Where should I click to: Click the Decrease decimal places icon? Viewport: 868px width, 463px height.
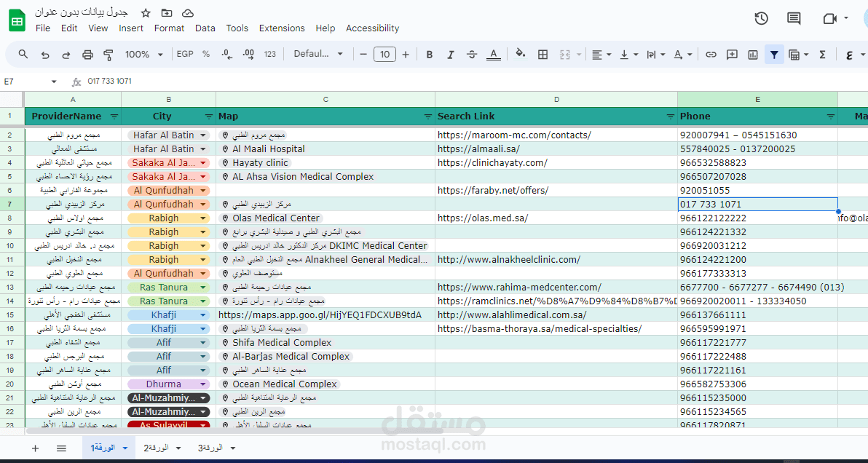tap(226, 55)
